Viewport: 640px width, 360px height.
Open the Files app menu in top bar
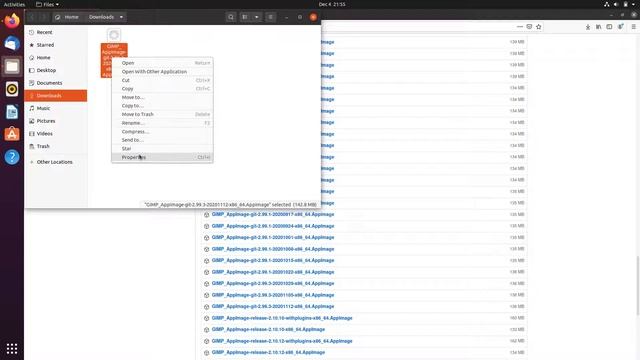point(47,4)
